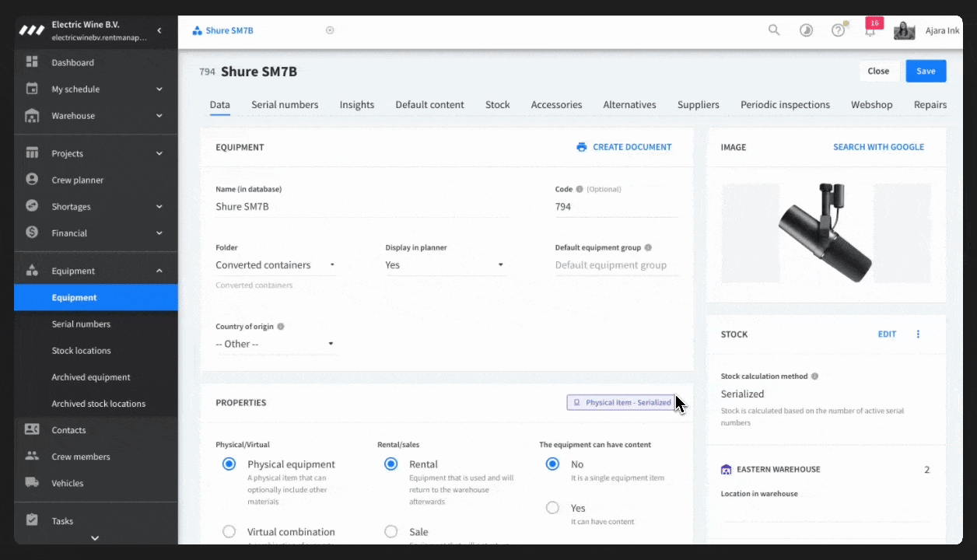Image resolution: width=977 pixels, height=560 pixels.
Task: Open search with the magnifier icon
Action: pos(774,30)
